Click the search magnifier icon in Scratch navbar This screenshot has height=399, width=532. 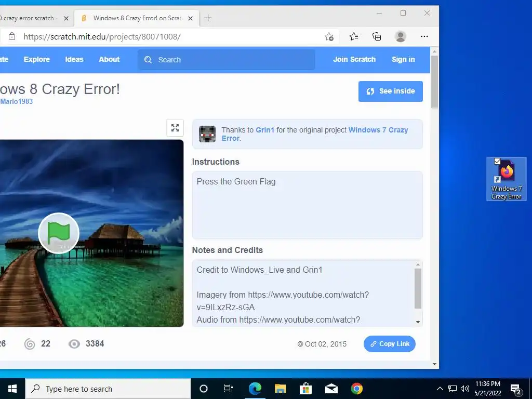pos(148,60)
